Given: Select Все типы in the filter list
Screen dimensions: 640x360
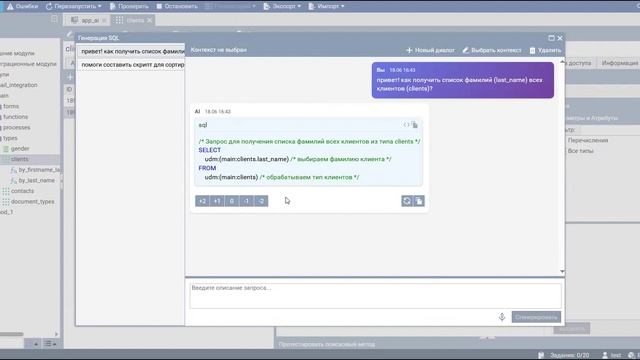Looking at the screenshot, I should (580, 151).
